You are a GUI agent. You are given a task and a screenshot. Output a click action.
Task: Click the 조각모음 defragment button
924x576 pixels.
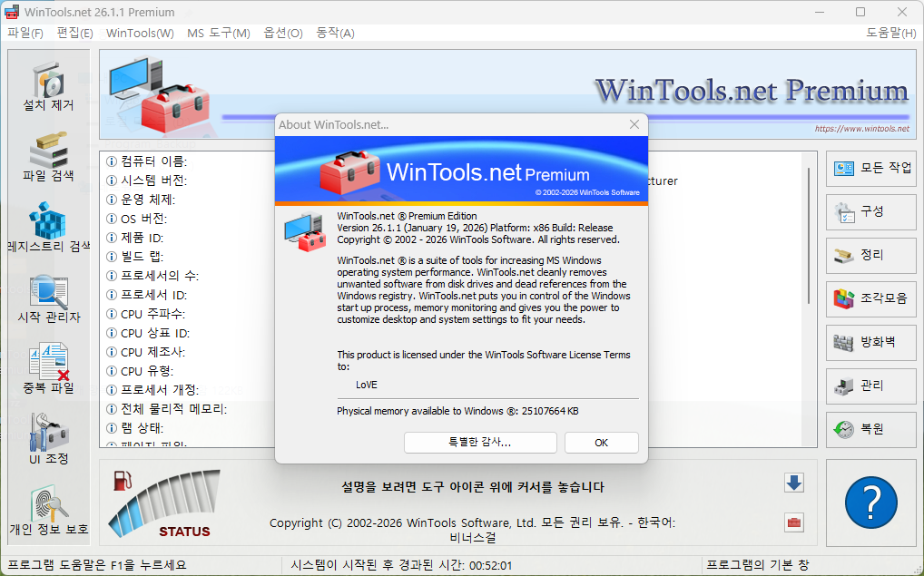[x=871, y=298]
